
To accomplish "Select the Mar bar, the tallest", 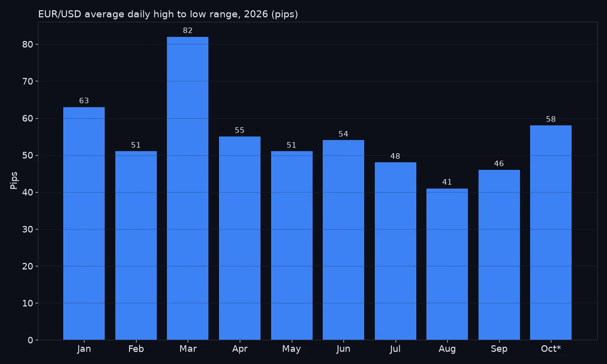I will [x=188, y=188].
